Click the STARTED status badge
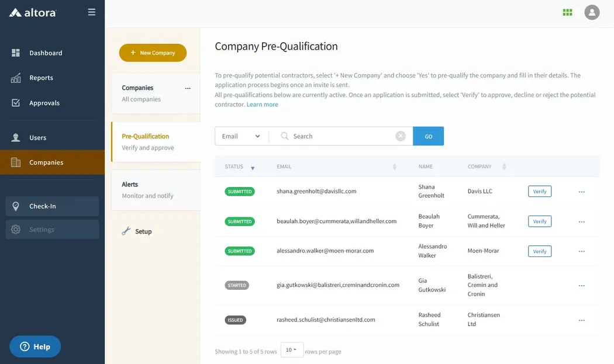Image resolution: width=614 pixels, height=364 pixels. pyautogui.click(x=237, y=285)
